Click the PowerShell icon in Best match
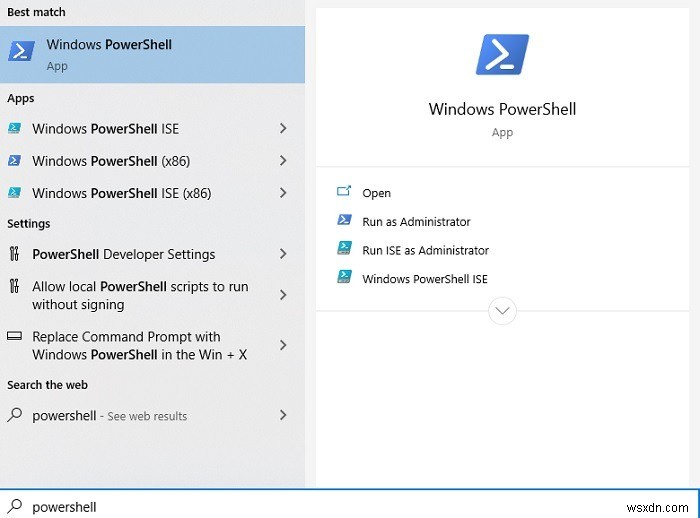Image resolution: width=700 pixels, height=518 pixels. pos(22,53)
